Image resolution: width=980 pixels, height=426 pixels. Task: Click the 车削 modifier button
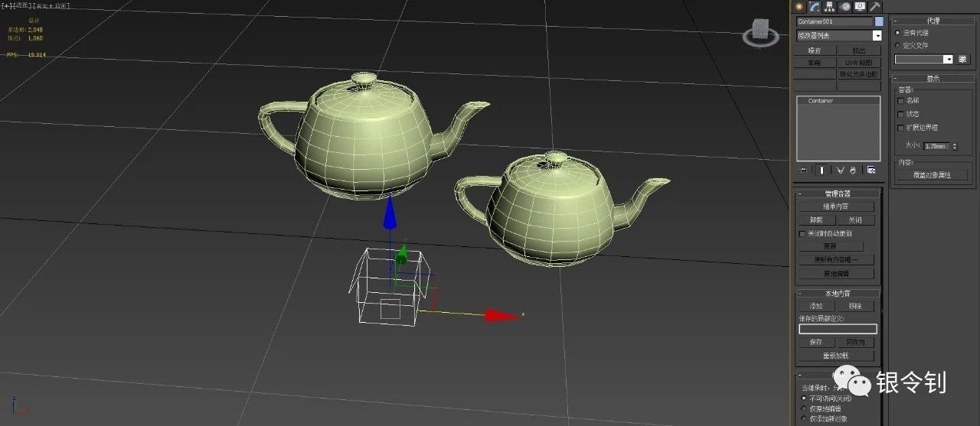tap(814, 63)
